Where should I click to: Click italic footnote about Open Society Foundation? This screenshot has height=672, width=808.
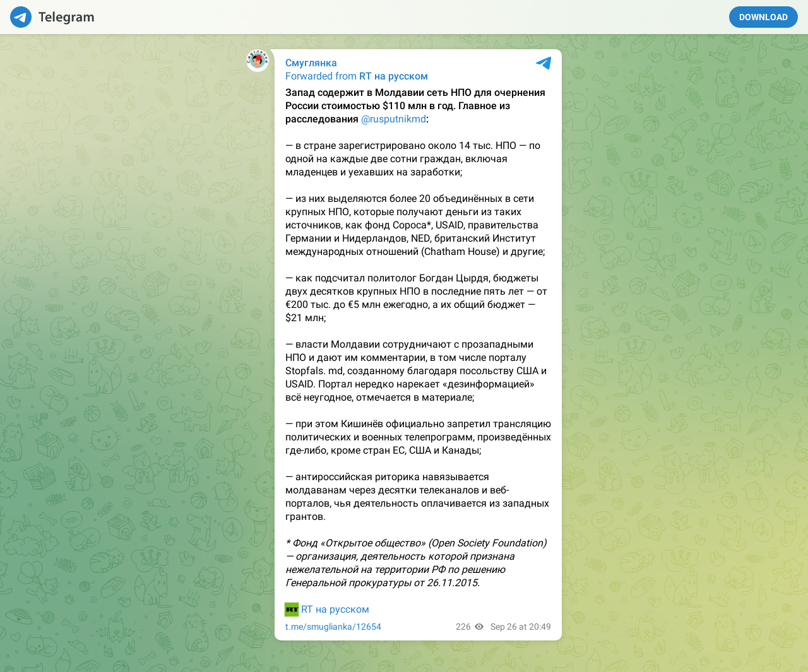[416, 563]
